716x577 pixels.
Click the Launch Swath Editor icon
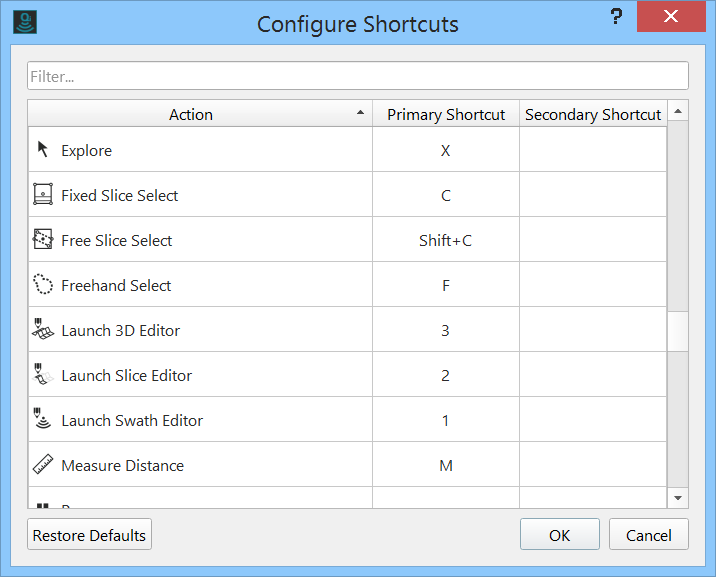(43, 420)
